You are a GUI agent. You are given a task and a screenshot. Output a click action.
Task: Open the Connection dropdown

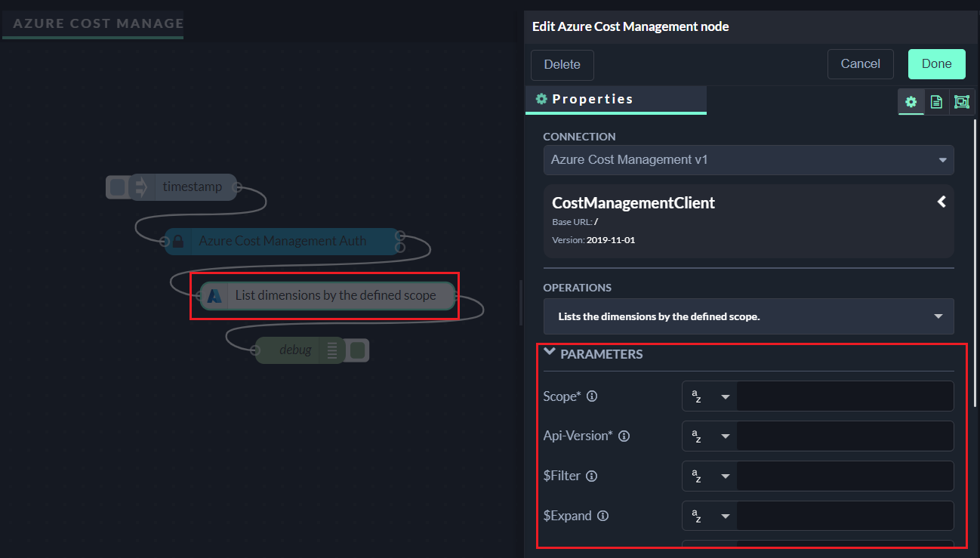point(748,160)
